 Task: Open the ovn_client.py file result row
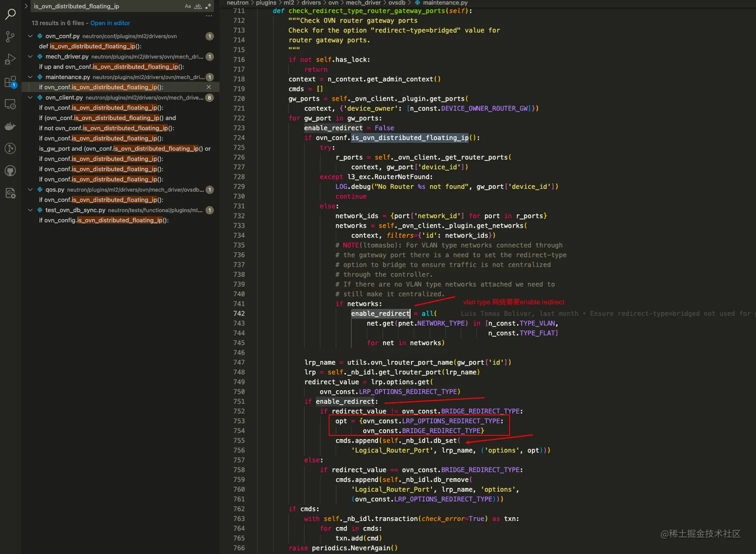point(120,98)
